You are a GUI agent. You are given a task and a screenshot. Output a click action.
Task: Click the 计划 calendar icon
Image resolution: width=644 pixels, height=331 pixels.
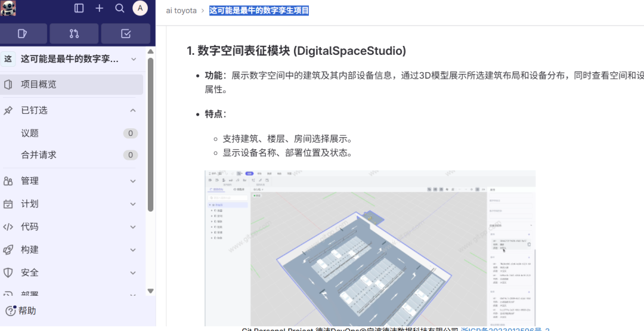click(x=8, y=204)
